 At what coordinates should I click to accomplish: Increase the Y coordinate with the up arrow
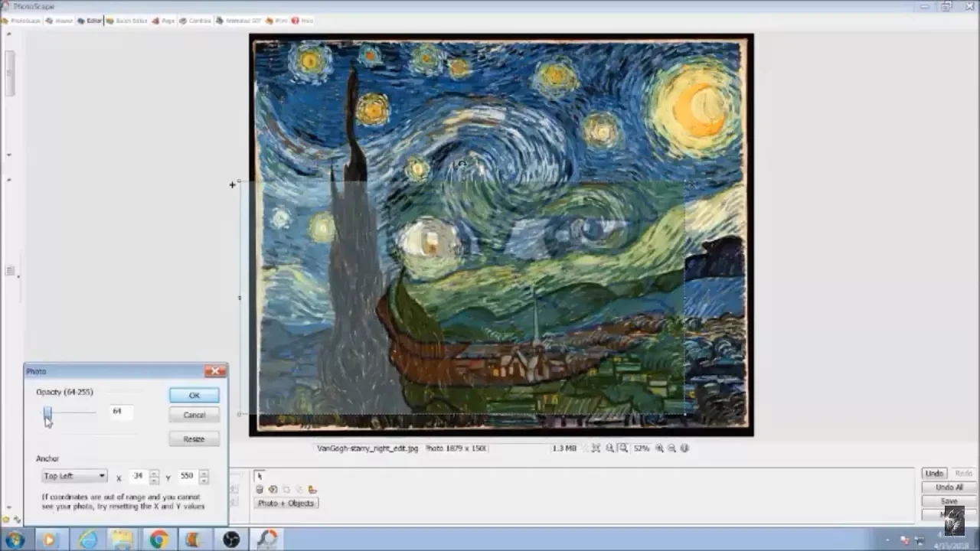[204, 473]
